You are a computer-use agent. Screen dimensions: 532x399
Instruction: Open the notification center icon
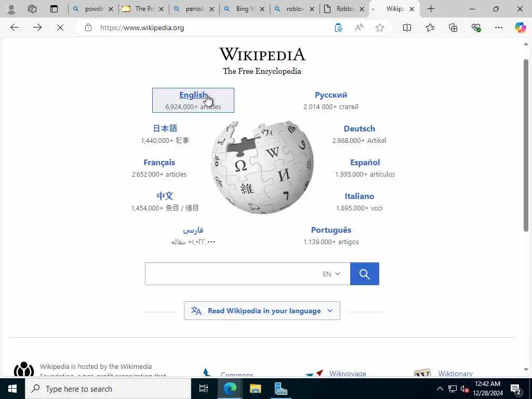click(x=516, y=389)
